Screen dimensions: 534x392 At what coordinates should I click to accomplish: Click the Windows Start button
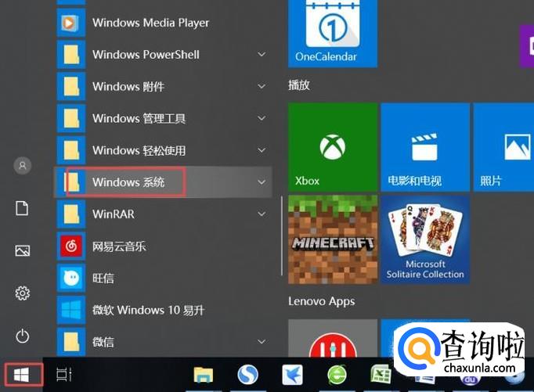pyautogui.click(x=21, y=376)
